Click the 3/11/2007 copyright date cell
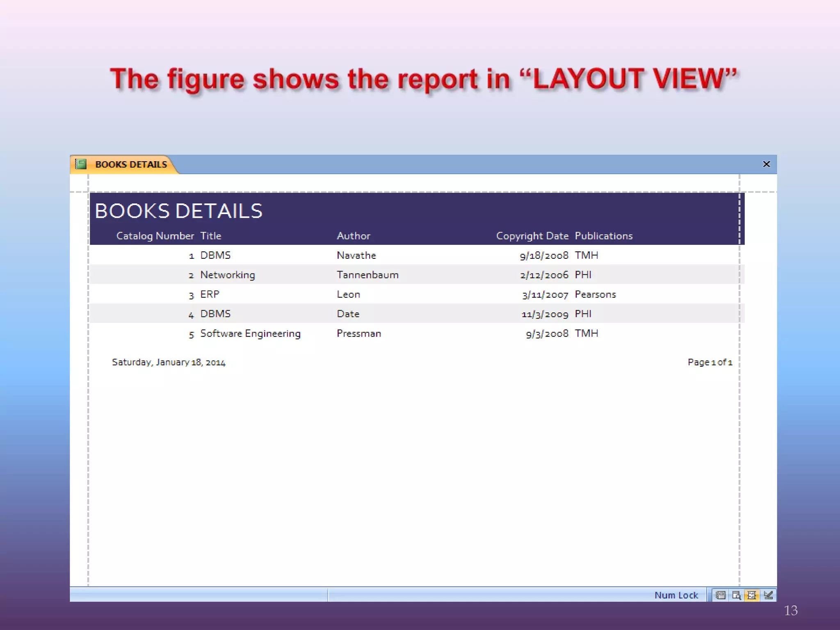 tap(545, 294)
